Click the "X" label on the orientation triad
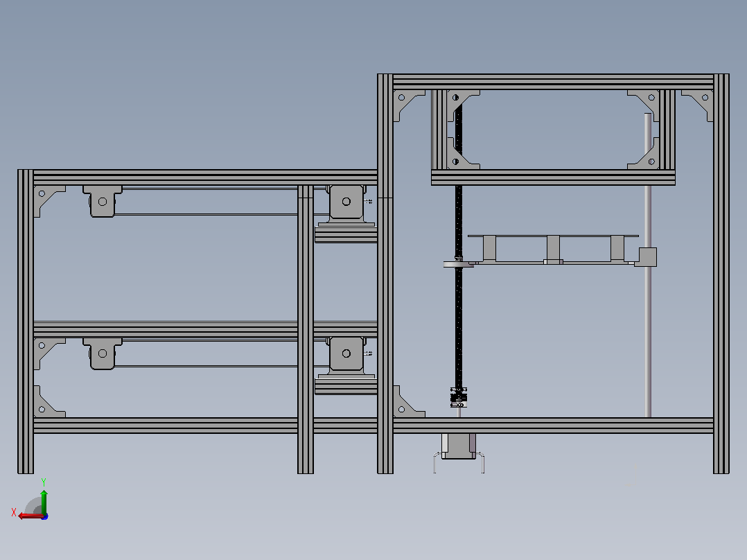This screenshot has height=560, width=747. [x=14, y=512]
